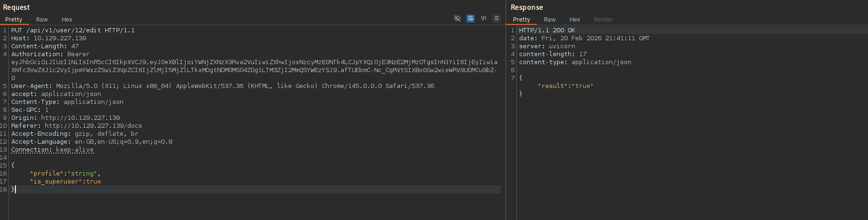Click the Connection: keep-alive header

52,150
